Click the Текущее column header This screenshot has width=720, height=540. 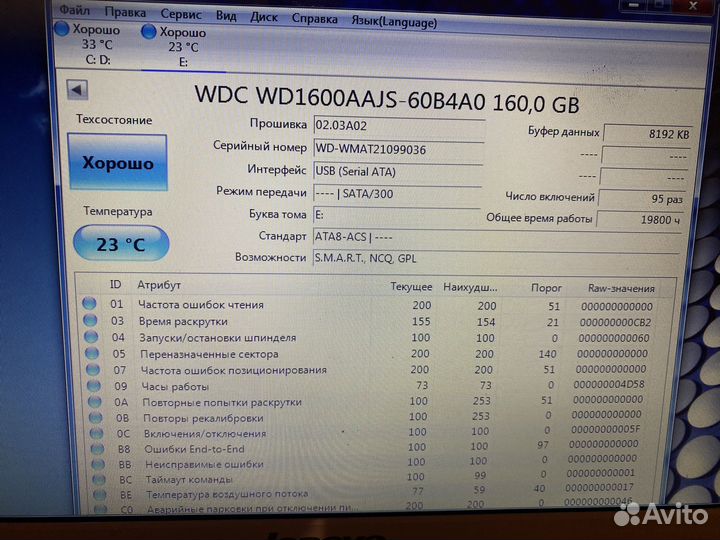pos(411,287)
